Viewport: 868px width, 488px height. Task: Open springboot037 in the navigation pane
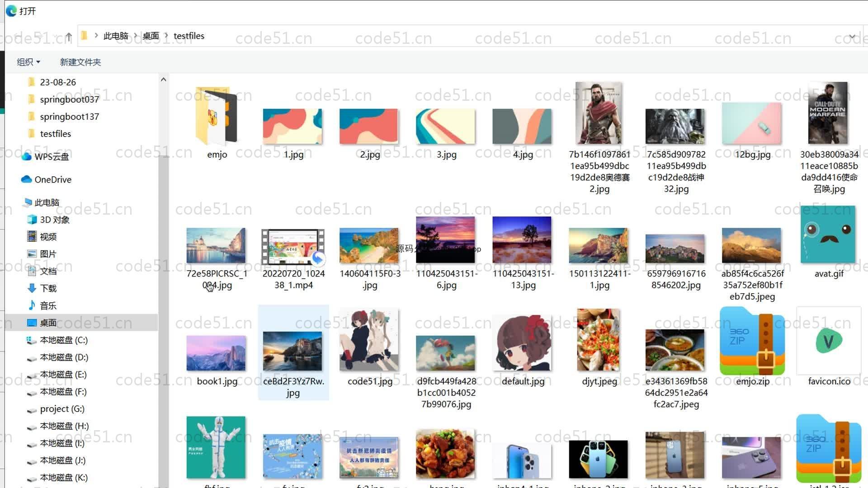(x=69, y=99)
